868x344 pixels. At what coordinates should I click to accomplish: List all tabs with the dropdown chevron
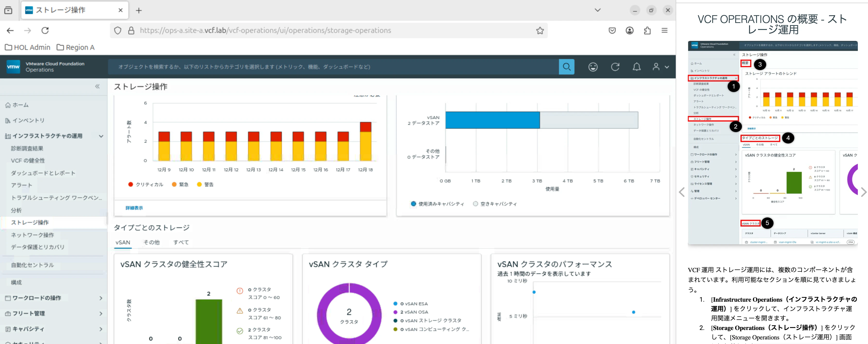pyautogui.click(x=597, y=10)
